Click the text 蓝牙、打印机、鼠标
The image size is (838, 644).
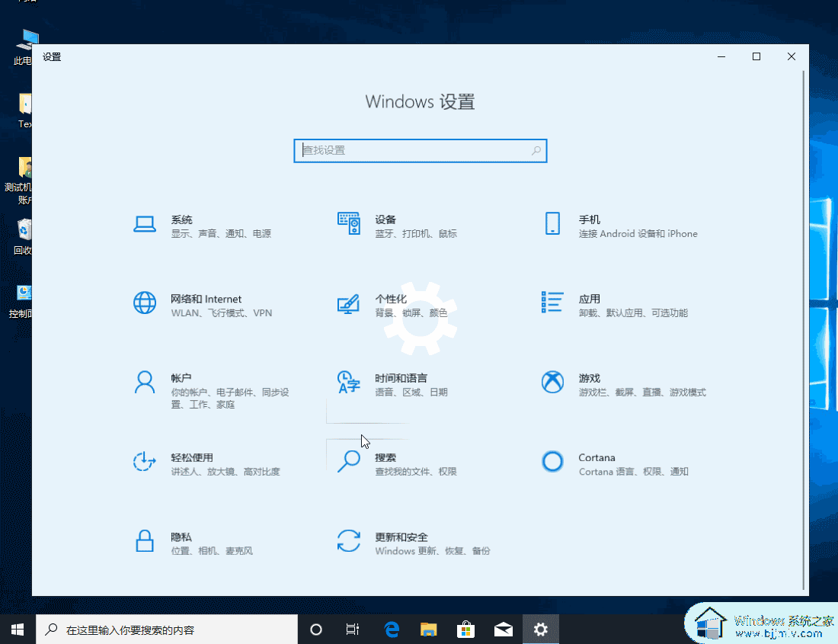[x=416, y=233]
